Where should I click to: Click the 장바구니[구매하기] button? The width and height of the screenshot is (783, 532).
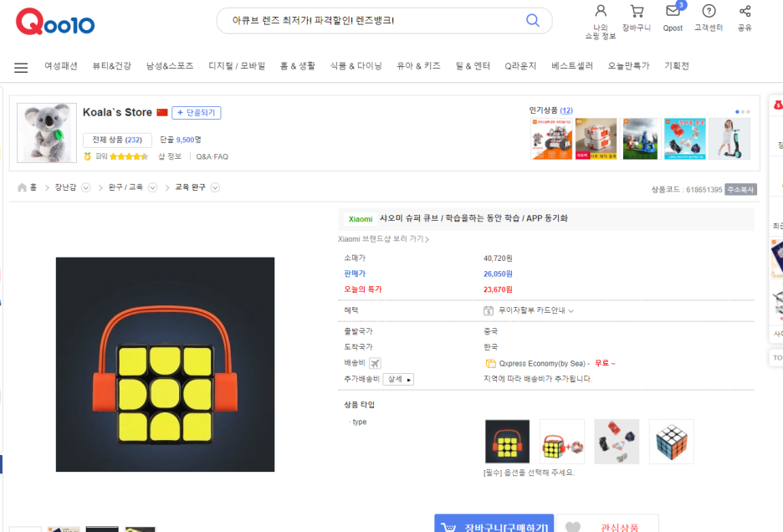pos(494,524)
